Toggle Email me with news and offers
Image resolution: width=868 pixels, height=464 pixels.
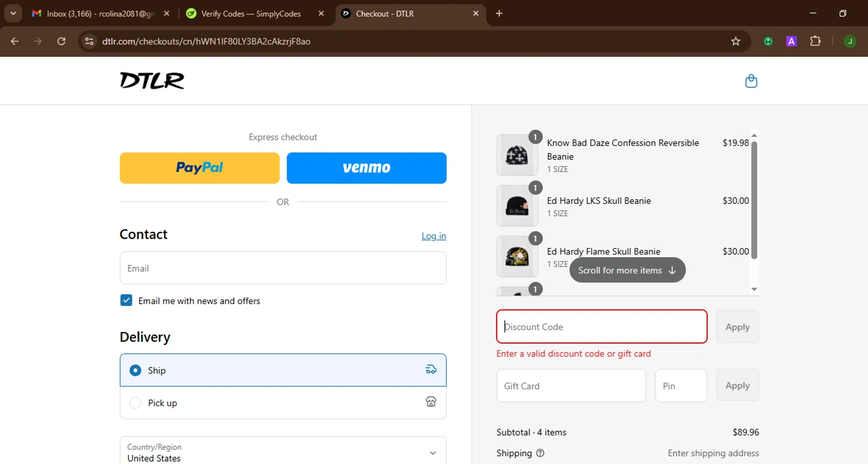[126, 300]
